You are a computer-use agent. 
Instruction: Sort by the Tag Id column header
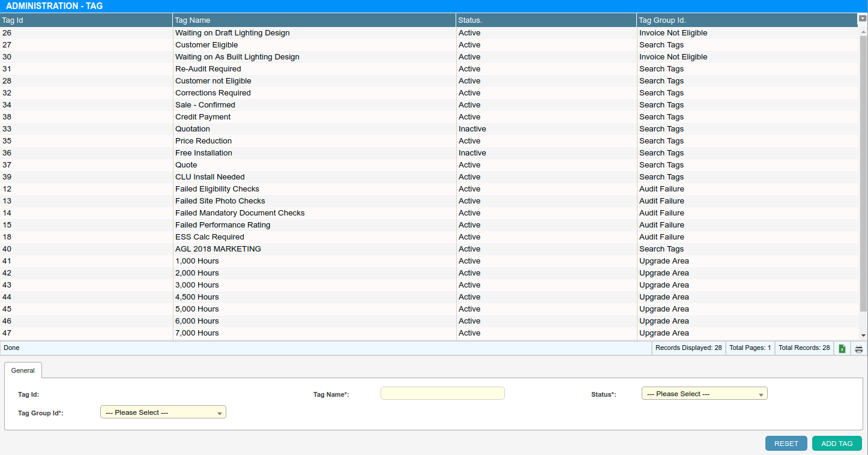click(86, 20)
